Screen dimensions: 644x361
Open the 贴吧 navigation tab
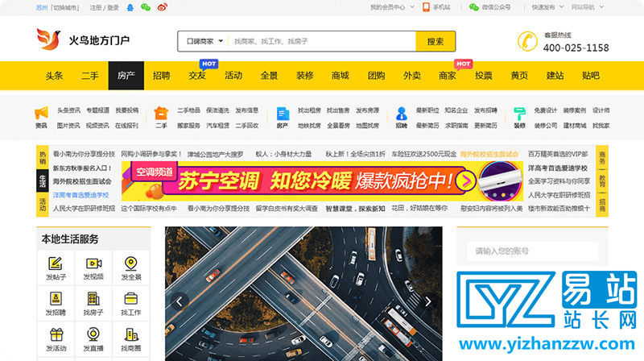click(591, 76)
